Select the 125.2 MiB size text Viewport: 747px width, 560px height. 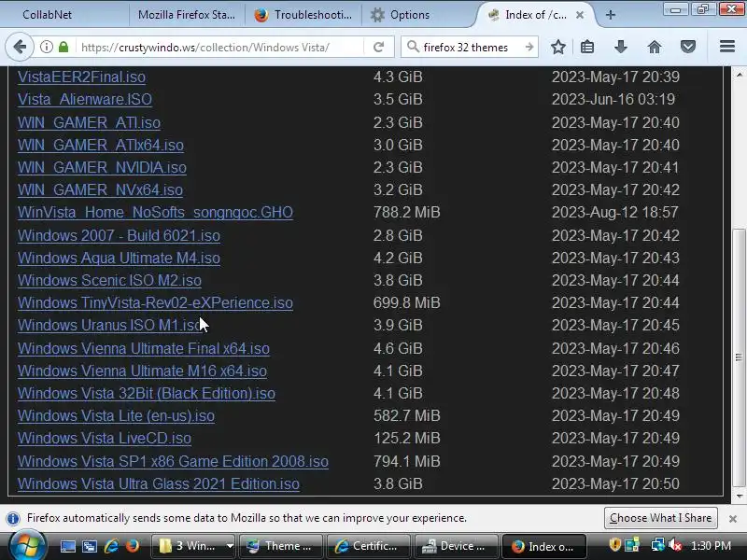406,438
